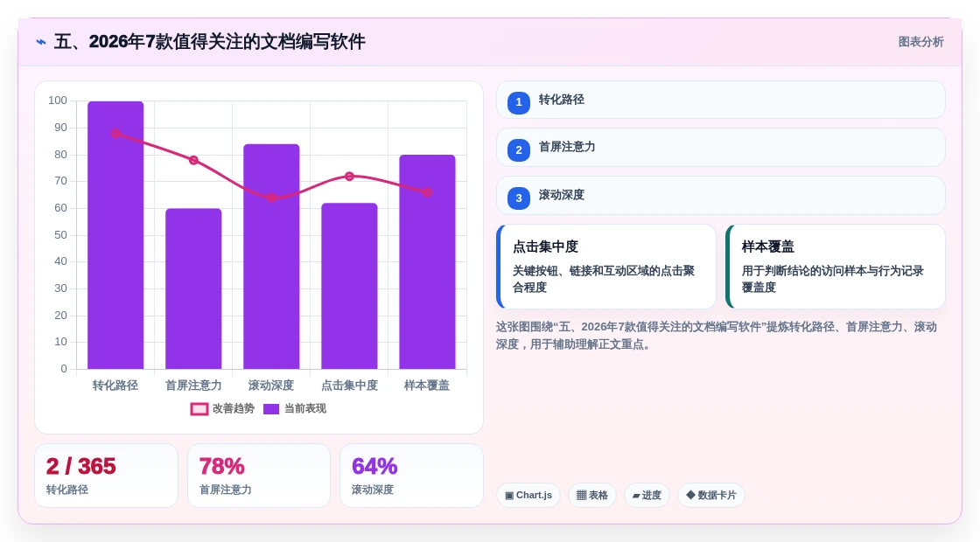The height and width of the screenshot is (542, 980).
Task: Click the trend line point above 转化路径
Action: [115, 133]
